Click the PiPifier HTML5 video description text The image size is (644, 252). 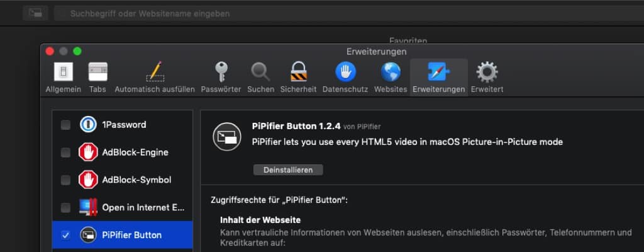(x=407, y=142)
